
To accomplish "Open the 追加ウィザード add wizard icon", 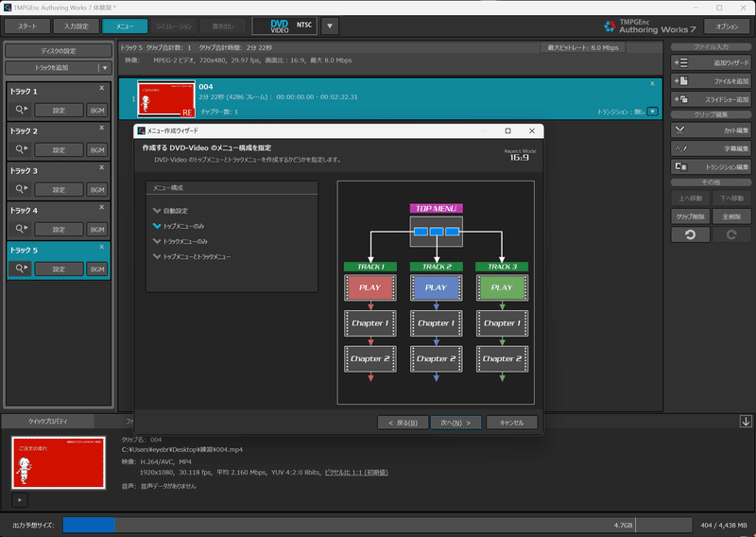I will [x=680, y=62].
